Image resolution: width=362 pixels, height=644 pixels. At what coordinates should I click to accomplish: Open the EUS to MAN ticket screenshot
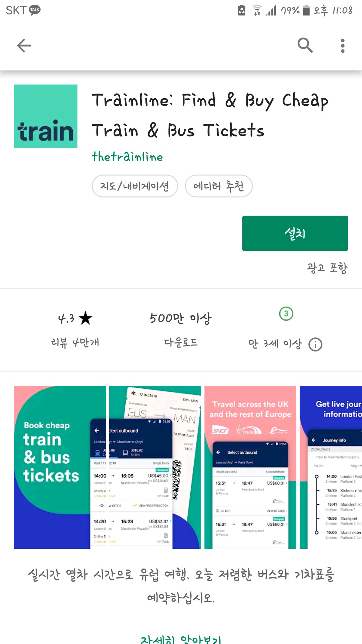tap(155, 467)
